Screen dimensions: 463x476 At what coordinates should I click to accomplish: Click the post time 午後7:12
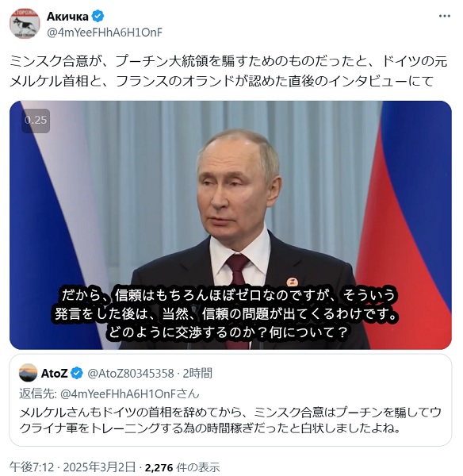coord(32,467)
